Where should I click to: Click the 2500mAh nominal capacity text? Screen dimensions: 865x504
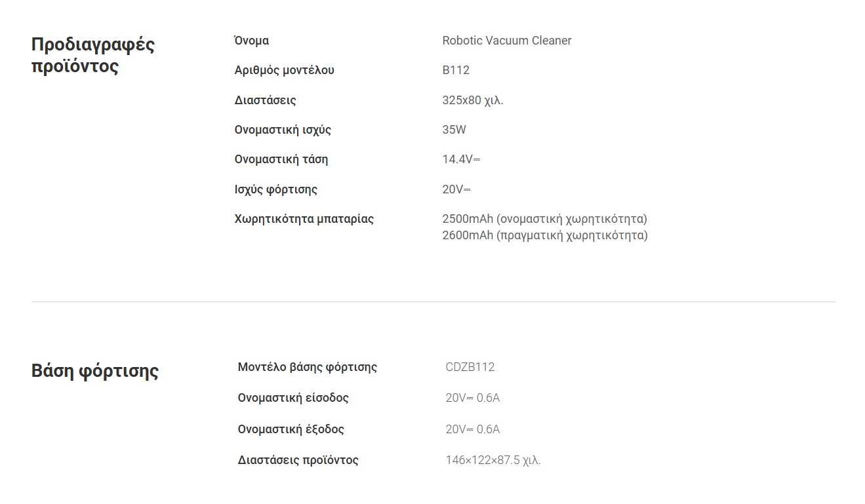click(545, 219)
